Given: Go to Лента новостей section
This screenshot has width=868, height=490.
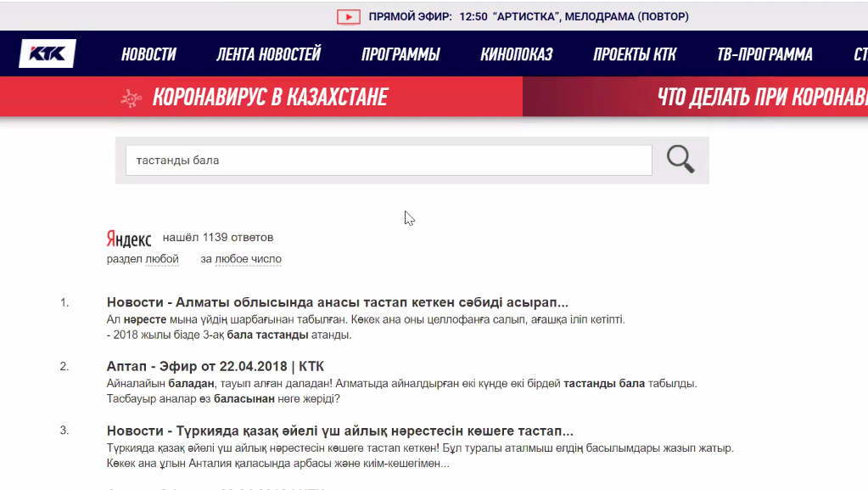Looking at the screenshot, I should [268, 54].
